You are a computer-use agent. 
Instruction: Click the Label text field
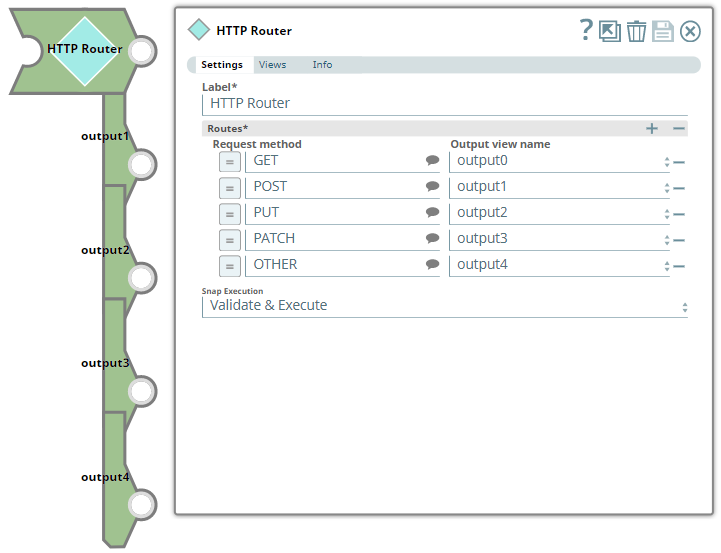pyautogui.click(x=444, y=103)
